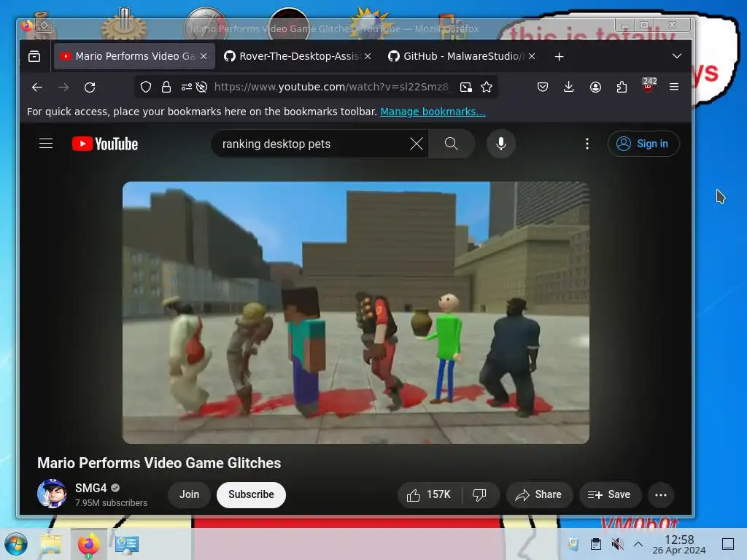Viewport: 747px width, 560px height.
Task: Show hidden system tray icons
Action: pyautogui.click(x=638, y=544)
